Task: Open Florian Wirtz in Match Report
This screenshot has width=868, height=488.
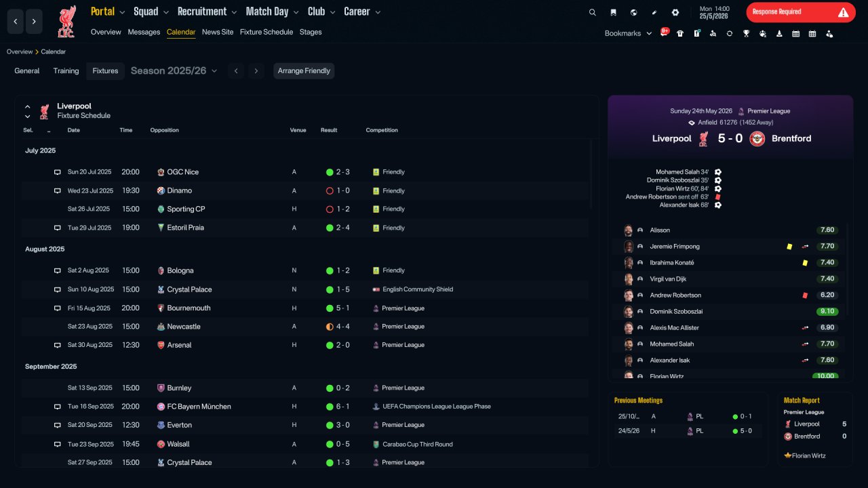Action: (808, 455)
